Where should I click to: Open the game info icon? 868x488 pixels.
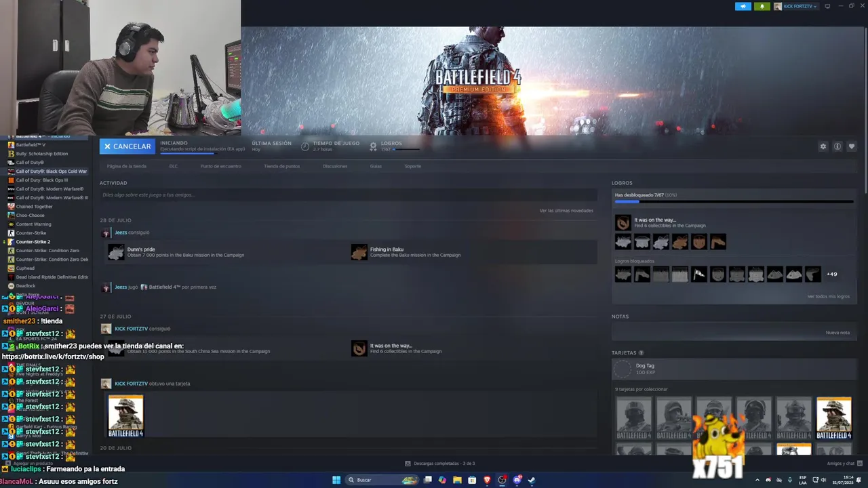837,146
